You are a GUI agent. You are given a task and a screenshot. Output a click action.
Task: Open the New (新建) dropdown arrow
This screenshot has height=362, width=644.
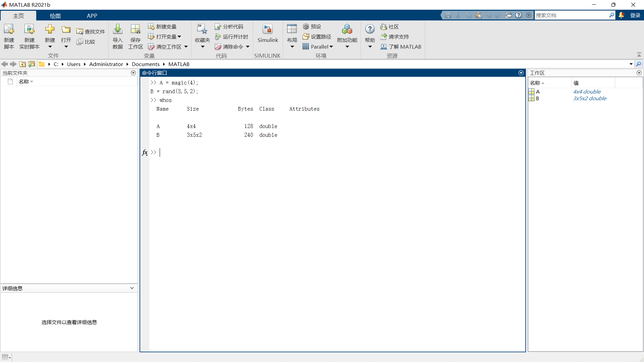pos(50,47)
